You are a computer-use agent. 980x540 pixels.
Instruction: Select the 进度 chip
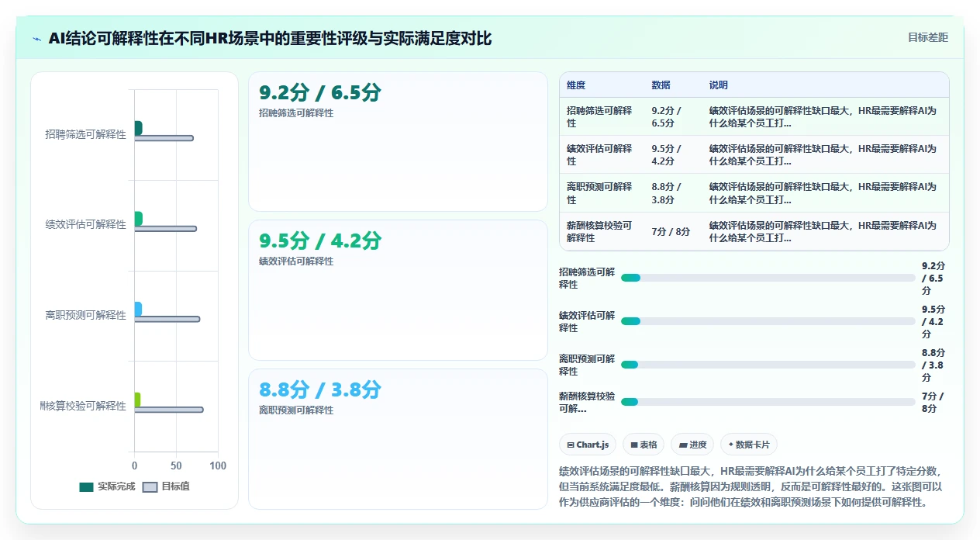coord(692,445)
